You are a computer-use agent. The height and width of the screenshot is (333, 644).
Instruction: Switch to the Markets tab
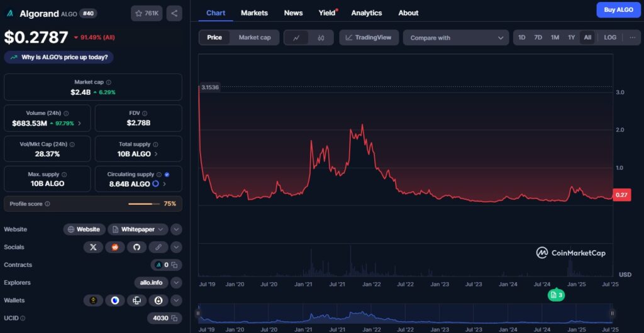click(x=254, y=13)
